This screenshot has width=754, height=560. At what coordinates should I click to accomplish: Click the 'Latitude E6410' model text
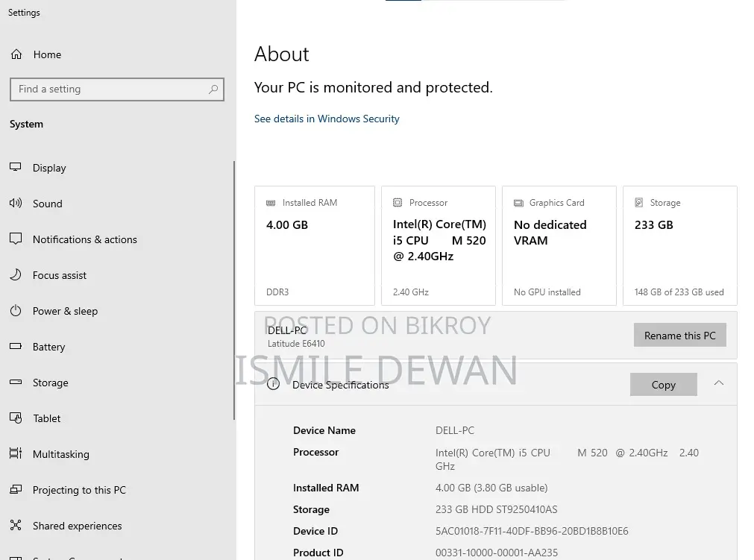tap(296, 344)
